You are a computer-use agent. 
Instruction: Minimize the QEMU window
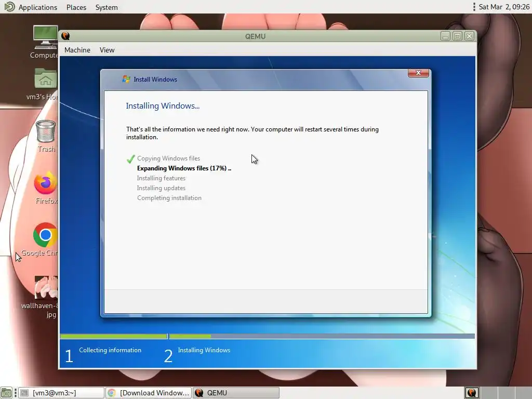click(x=445, y=36)
